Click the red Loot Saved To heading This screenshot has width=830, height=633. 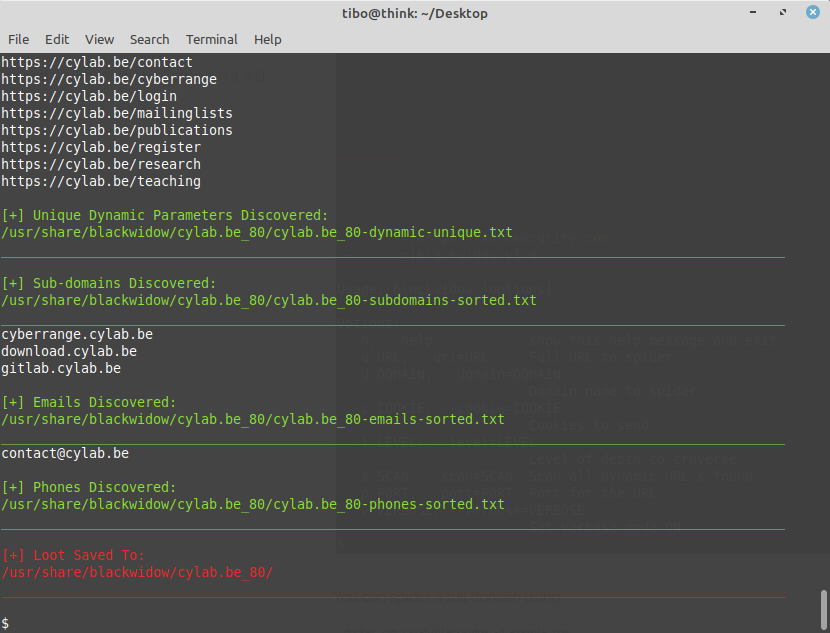tap(73, 555)
